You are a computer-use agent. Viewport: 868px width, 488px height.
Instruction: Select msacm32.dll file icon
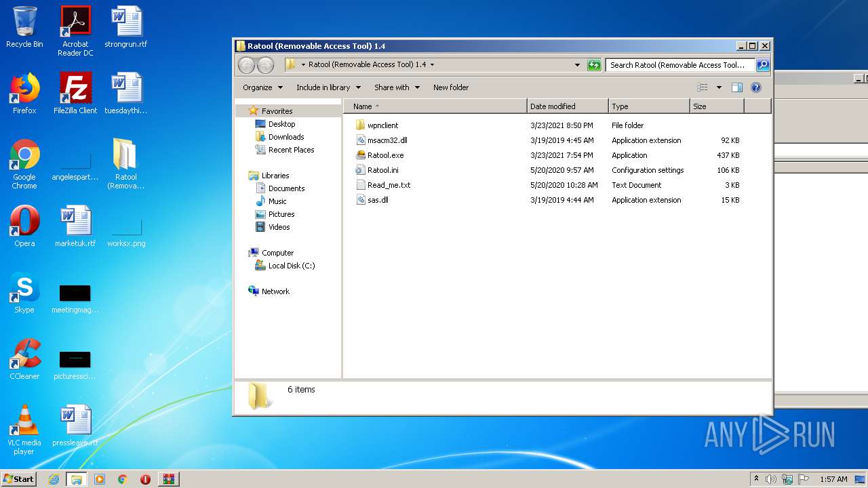pyautogui.click(x=361, y=140)
